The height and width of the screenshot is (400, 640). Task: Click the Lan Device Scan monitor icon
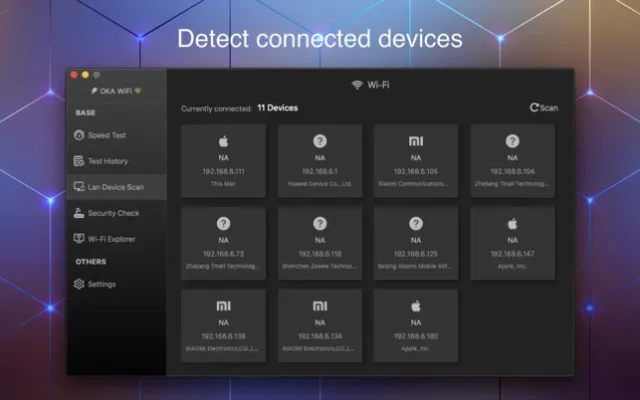(79, 187)
